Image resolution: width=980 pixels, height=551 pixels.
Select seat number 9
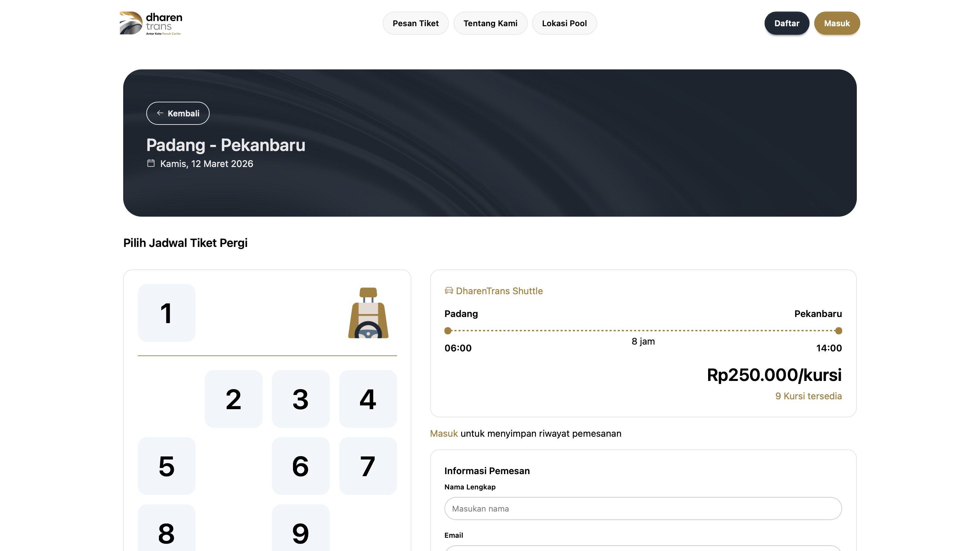coord(300,533)
